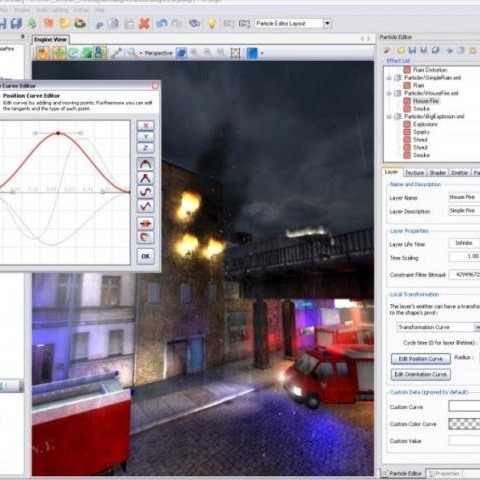Toggle the person play-mode icon in Engine View
Screen dimensions: 480x480
click(100, 53)
